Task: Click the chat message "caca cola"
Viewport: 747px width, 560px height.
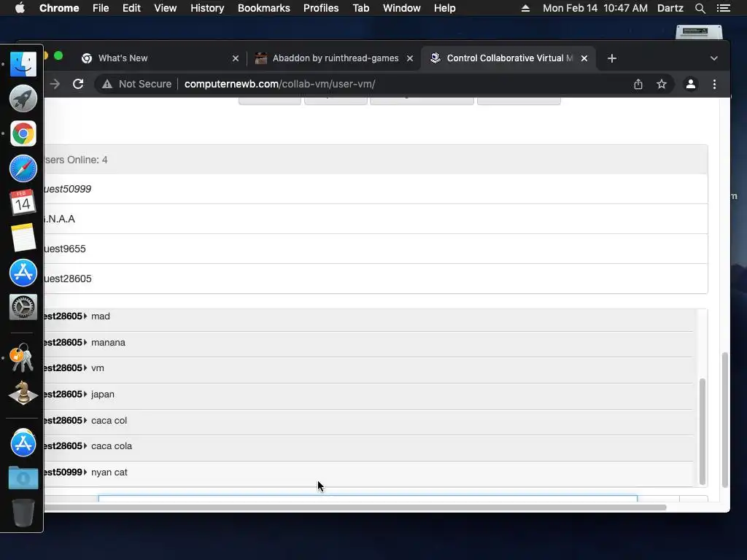Action: tap(112, 446)
